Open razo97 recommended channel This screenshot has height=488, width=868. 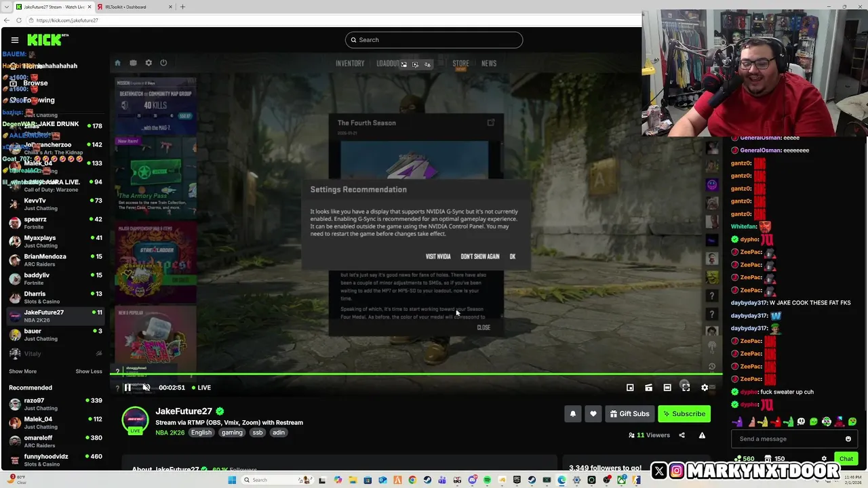(x=56, y=404)
